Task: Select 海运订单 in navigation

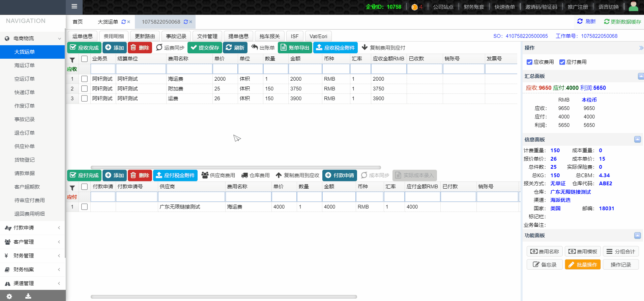Action: (x=24, y=65)
